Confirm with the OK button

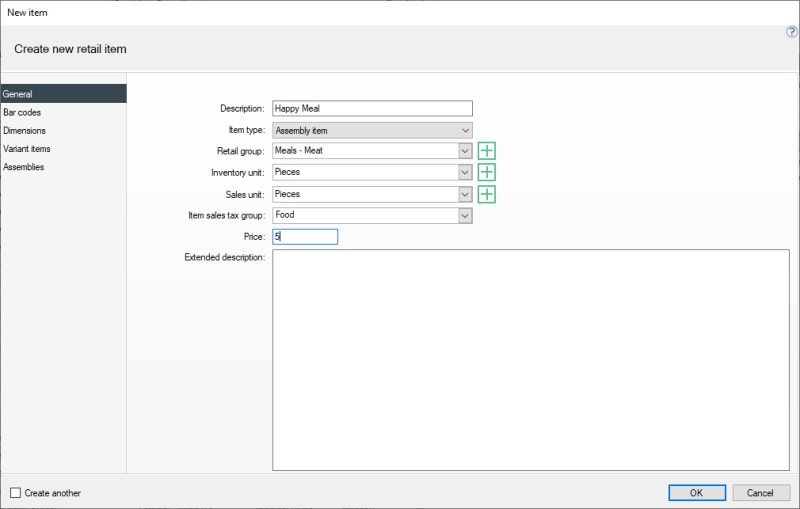[x=697, y=493]
